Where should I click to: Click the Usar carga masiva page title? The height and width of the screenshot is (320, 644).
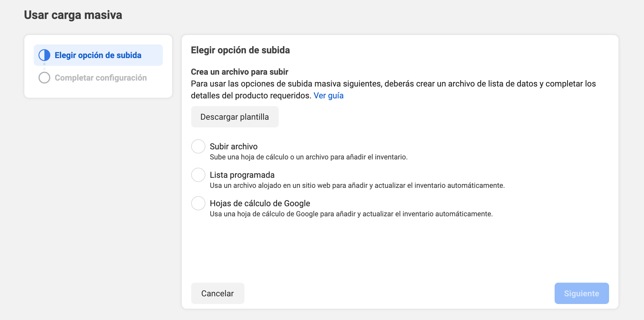pyautogui.click(x=73, y=15)
